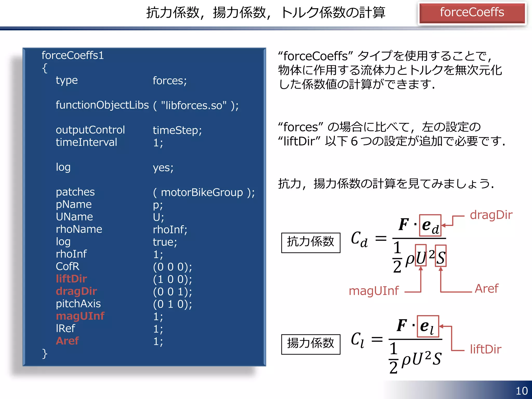Click the red 'liftDir' keyword in code

[x=71, y=279]
